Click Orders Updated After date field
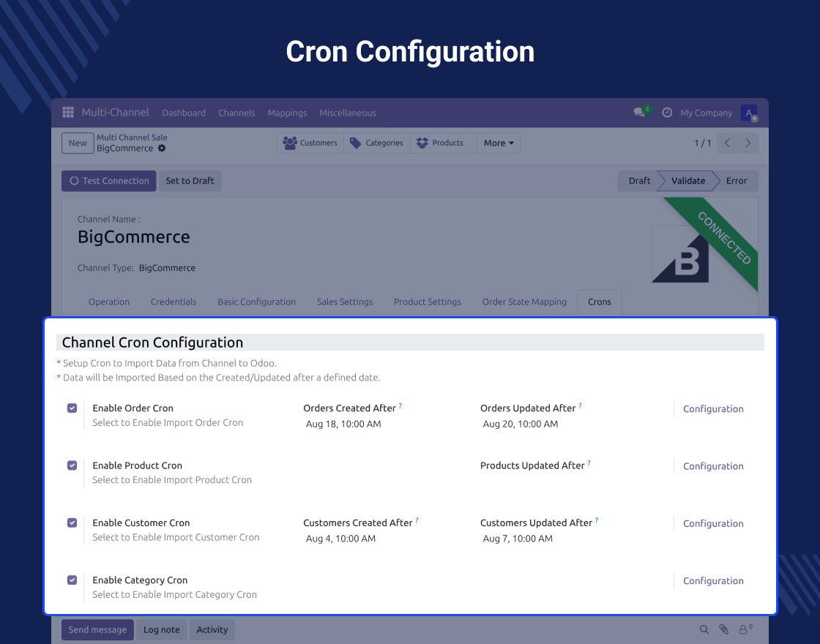The height and width of the screenshot is (644, 820). coord(521,424)
